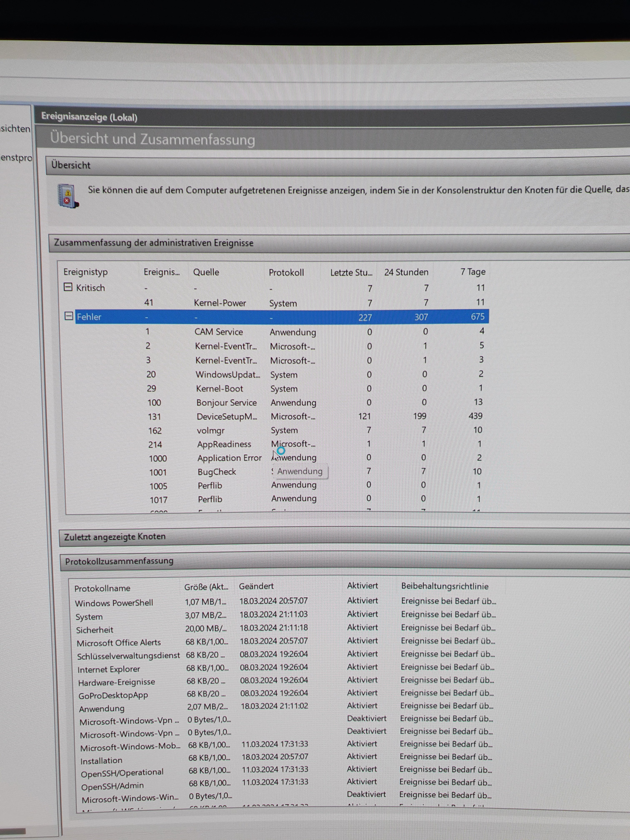Select the Bonjour Service event row

point(226,402)
